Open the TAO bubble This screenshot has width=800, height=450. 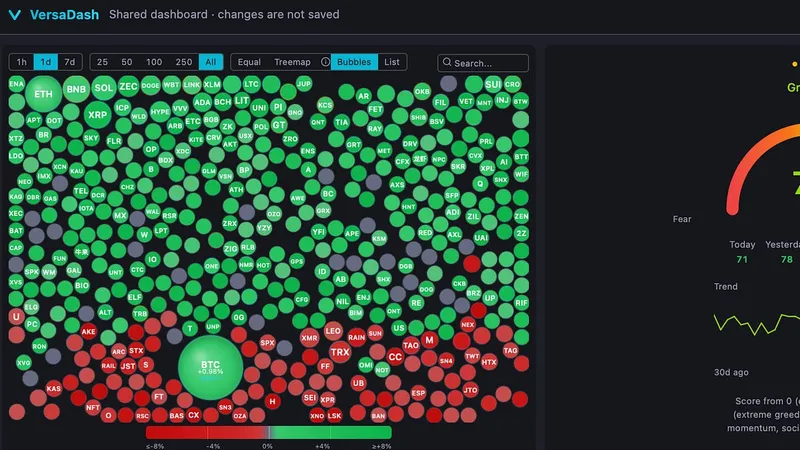[411, 345]
